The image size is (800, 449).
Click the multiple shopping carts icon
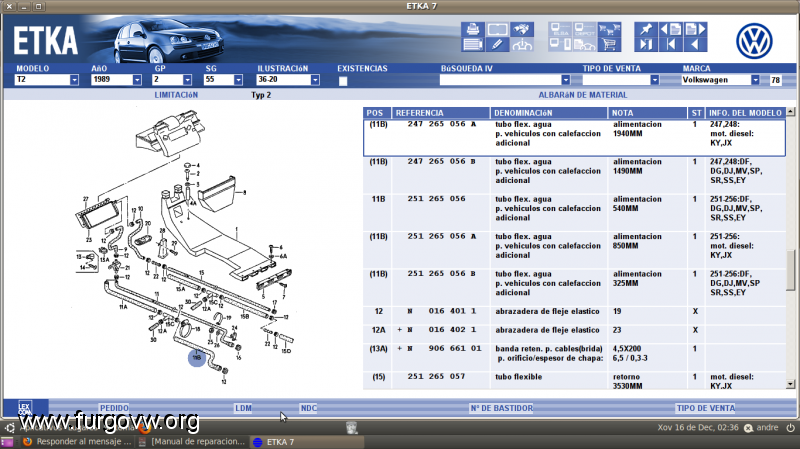pyautogui.click(x=609, y=29)
